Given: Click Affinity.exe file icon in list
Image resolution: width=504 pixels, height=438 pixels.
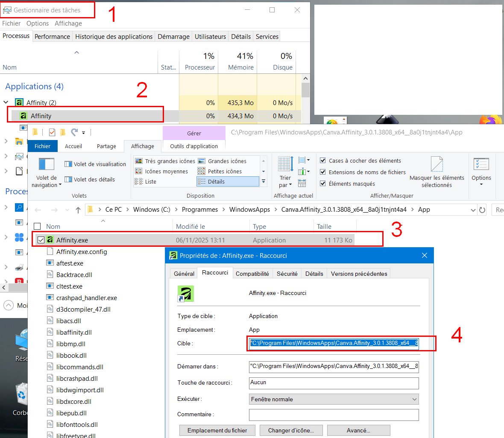Looking at the screenshot, I should (50, 240).
